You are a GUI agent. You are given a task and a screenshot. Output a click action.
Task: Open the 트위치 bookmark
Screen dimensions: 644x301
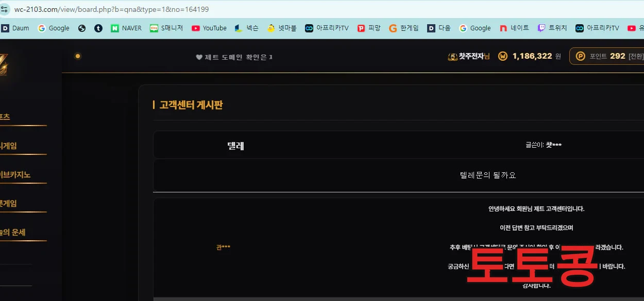(552, 28)
